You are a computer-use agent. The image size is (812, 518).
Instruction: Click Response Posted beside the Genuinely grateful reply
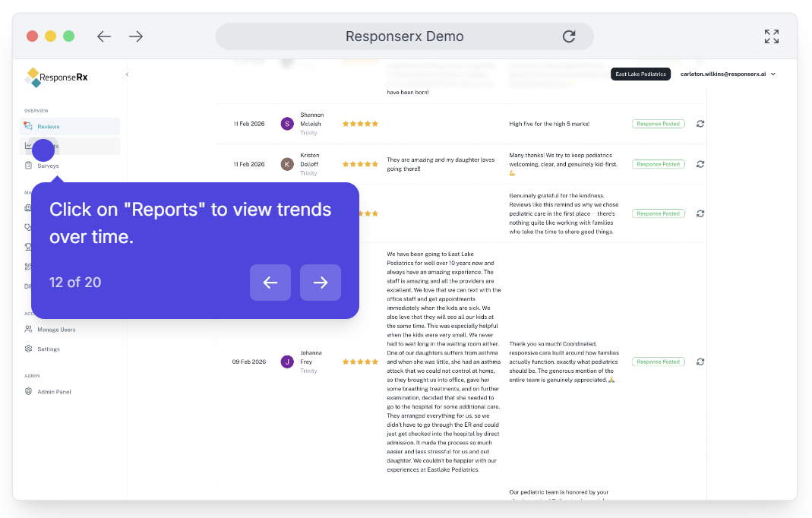click(x=659, y=213)
